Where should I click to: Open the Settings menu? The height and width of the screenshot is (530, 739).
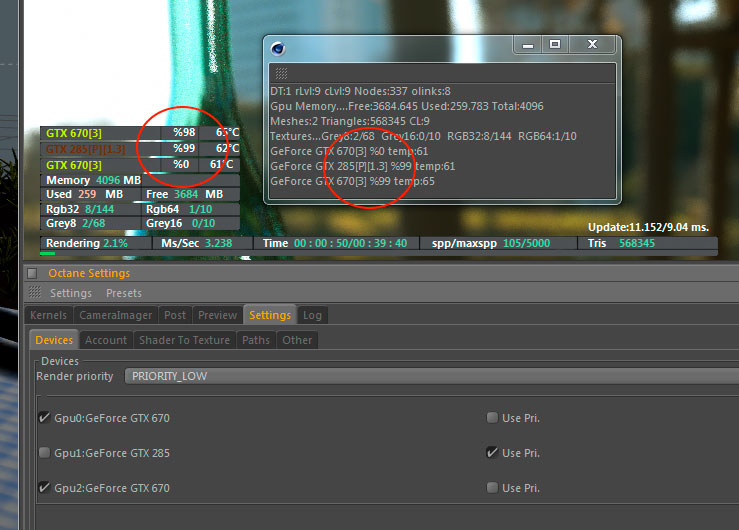point(71,293)
